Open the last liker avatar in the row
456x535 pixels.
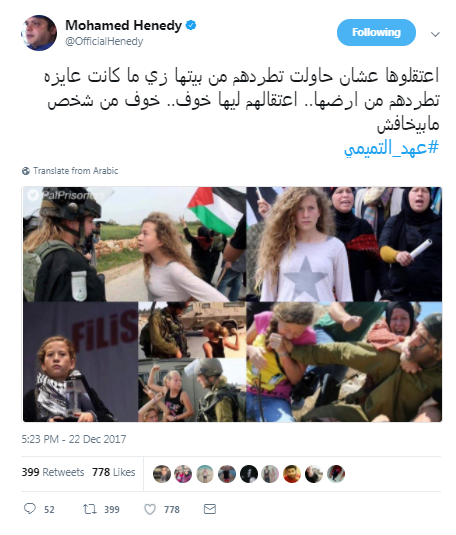tap(336, 474)
